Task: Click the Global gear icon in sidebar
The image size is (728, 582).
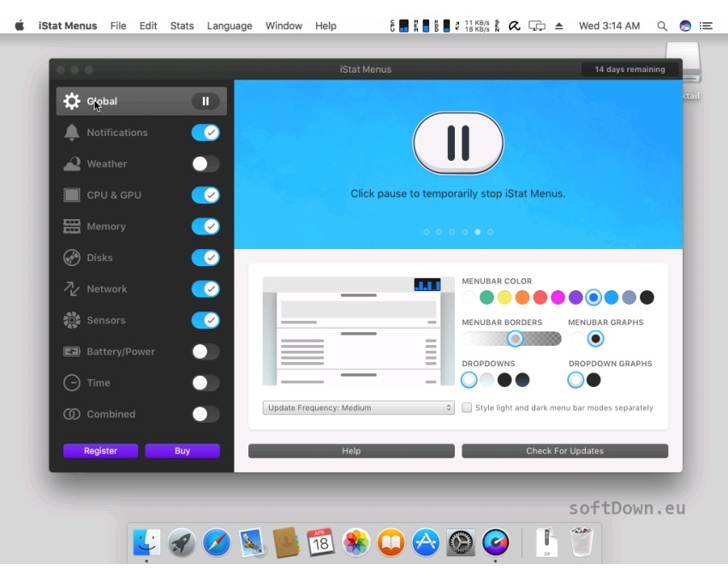Action: (71, 101)
